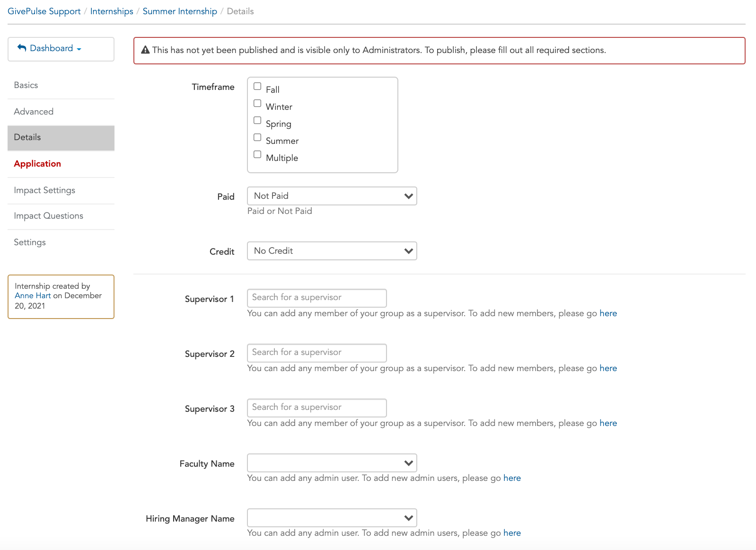The width and height of the screenshot is (756, 550).
Task: Open the Paid dropdown showing Not Paid
Action: pos(332,196)
